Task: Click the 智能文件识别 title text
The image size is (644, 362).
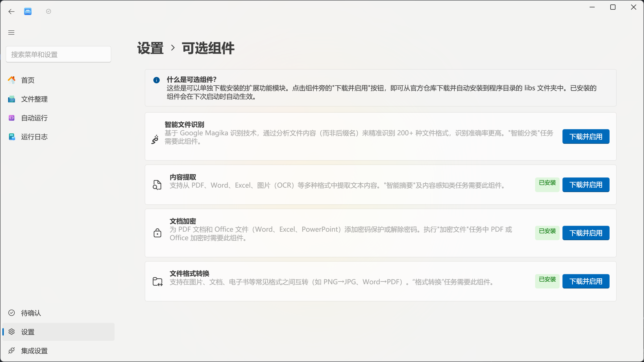Action: click(184, 124)
